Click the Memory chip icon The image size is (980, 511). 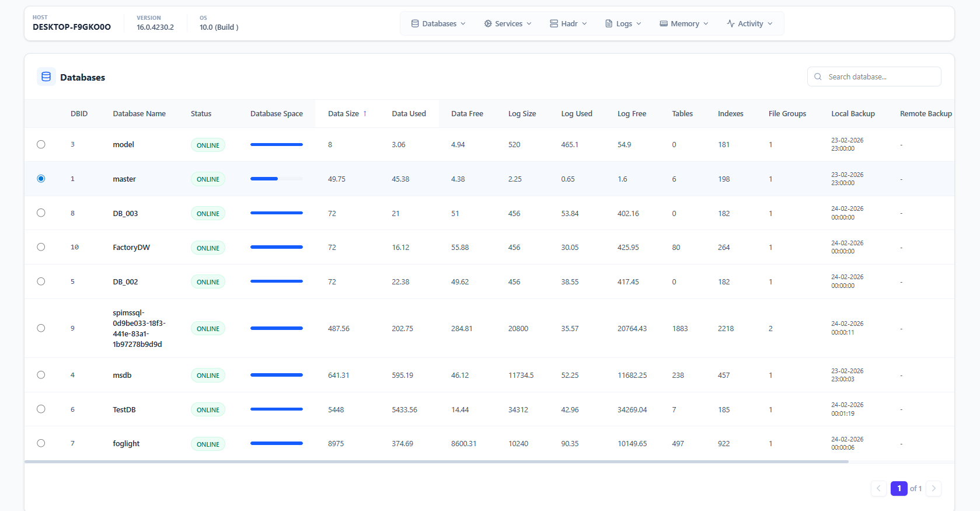point(664,24)
